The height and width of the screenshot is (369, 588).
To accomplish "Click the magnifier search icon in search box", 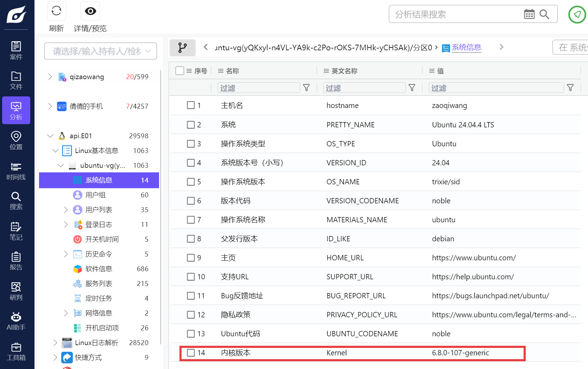I will click(544, 14).
